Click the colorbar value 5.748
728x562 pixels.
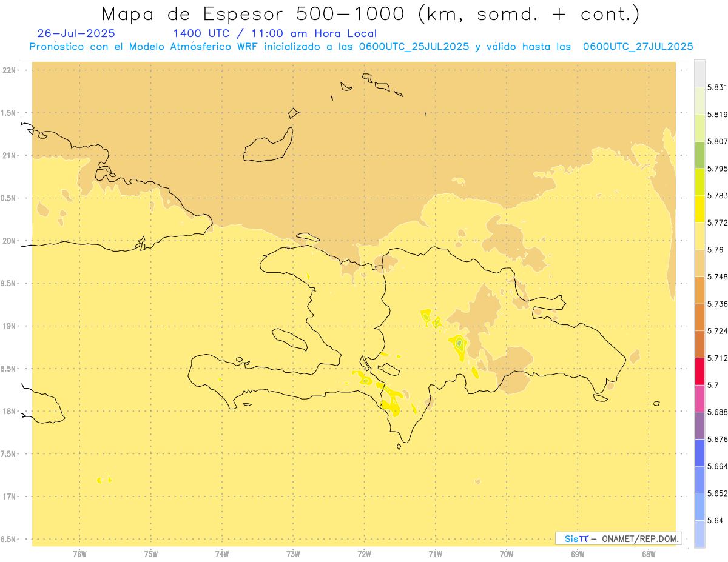click(x=718, y=276)
